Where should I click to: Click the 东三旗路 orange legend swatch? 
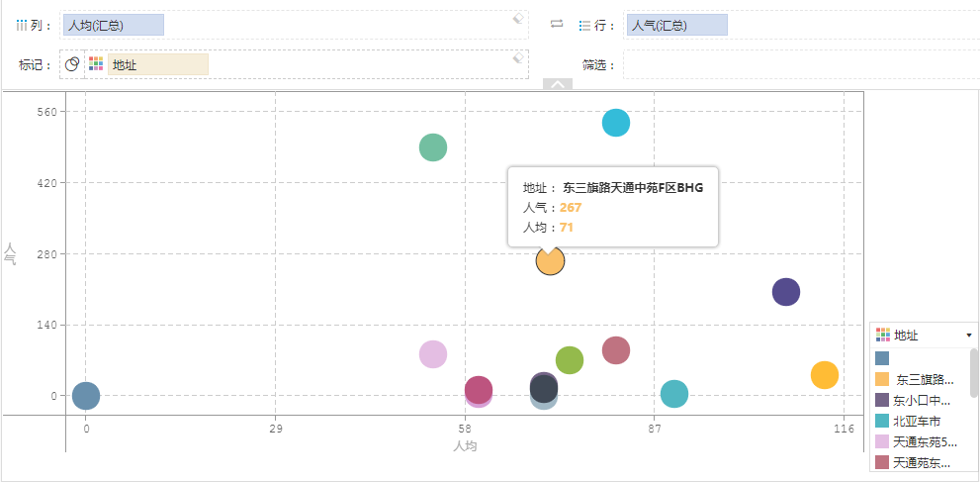(x=883, y=379)
